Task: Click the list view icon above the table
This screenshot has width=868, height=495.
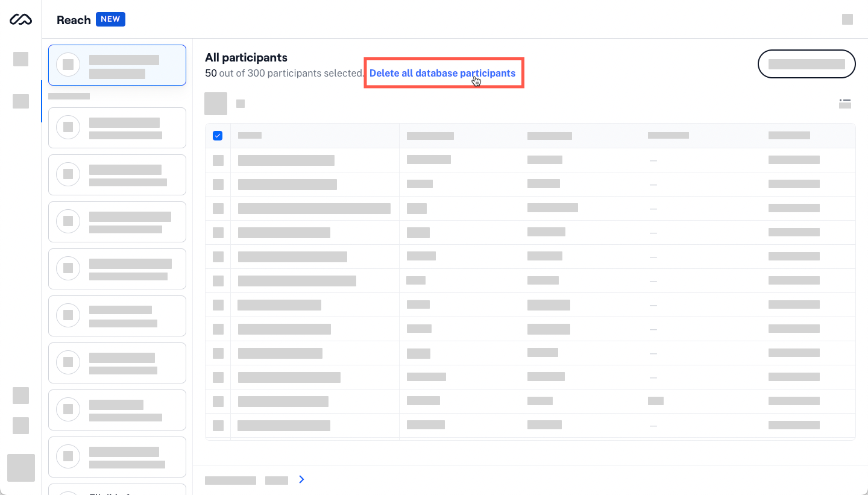Action: 845,104
